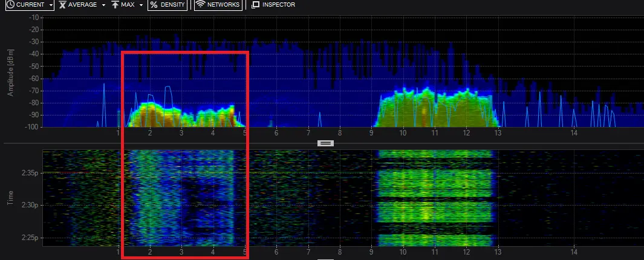Click channel 6 on the waterfall axis
Image resolution: width=644 pixels, height=260 pixels.
click(x=276, y=252)
